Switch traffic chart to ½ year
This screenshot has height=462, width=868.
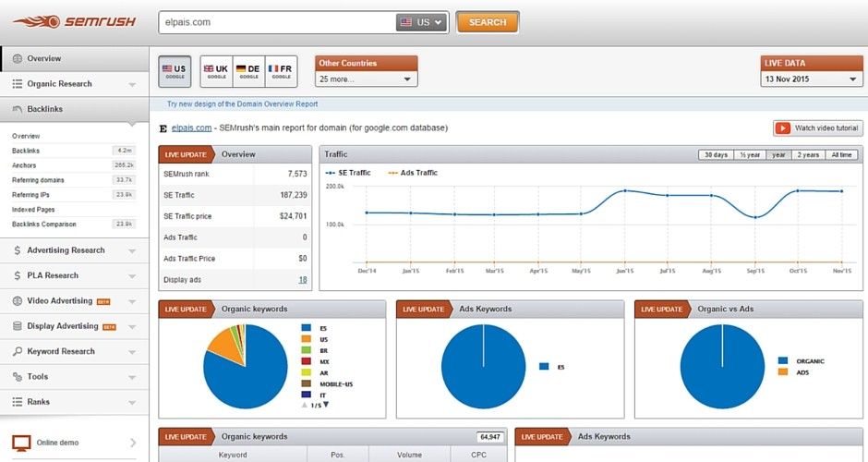pyautogui.click(x=750, y=155)
